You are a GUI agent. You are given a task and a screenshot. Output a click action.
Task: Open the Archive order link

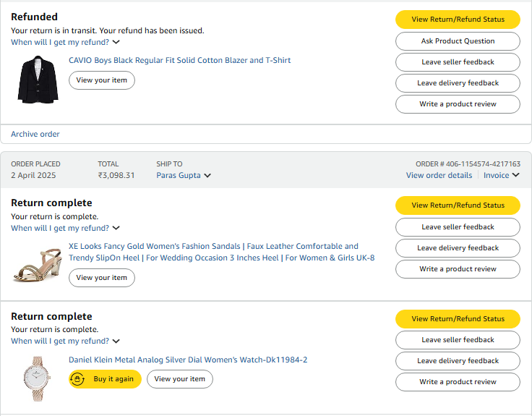click(35, 134)
